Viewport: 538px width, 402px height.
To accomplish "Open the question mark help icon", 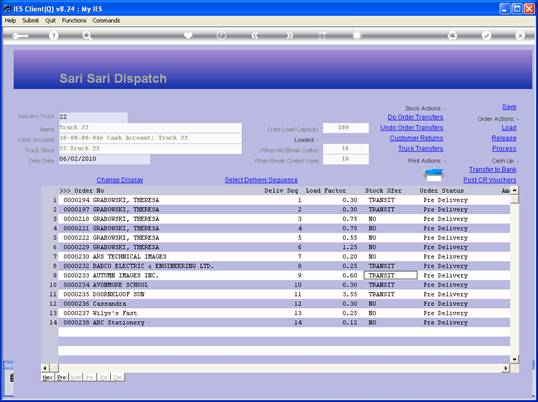I will click(x=53, y=36).
